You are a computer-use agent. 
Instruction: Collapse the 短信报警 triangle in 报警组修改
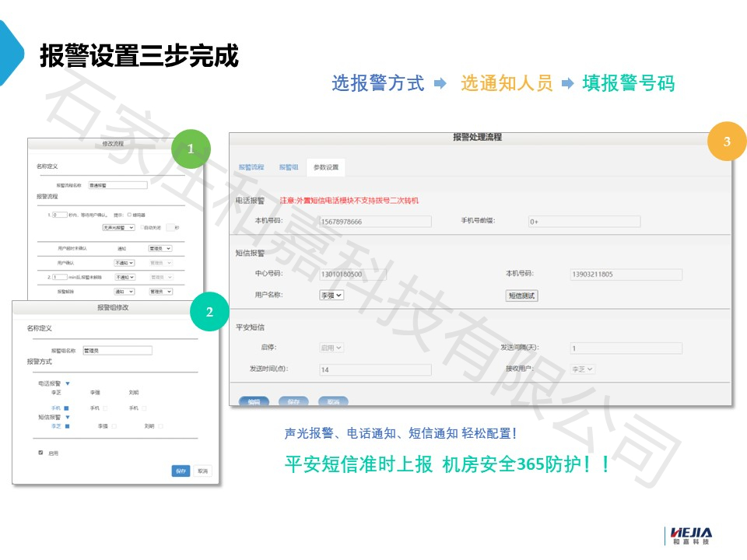tap(68, 417)
